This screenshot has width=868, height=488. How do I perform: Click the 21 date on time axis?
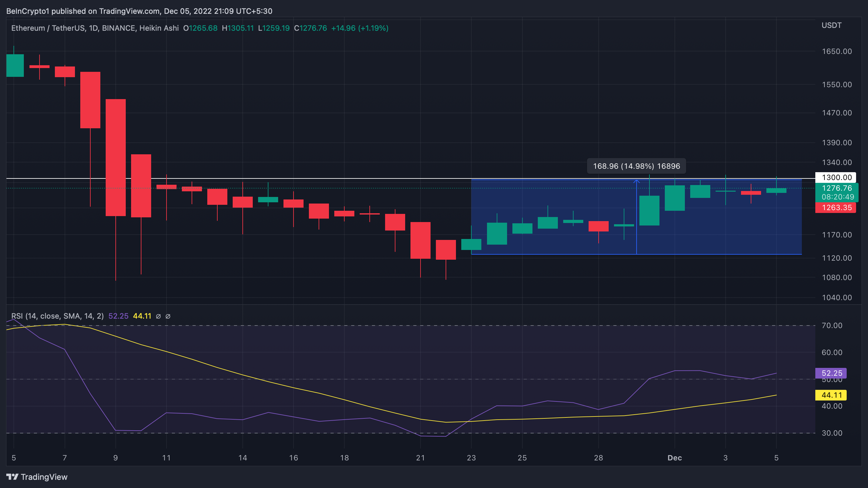pos(420,458)
